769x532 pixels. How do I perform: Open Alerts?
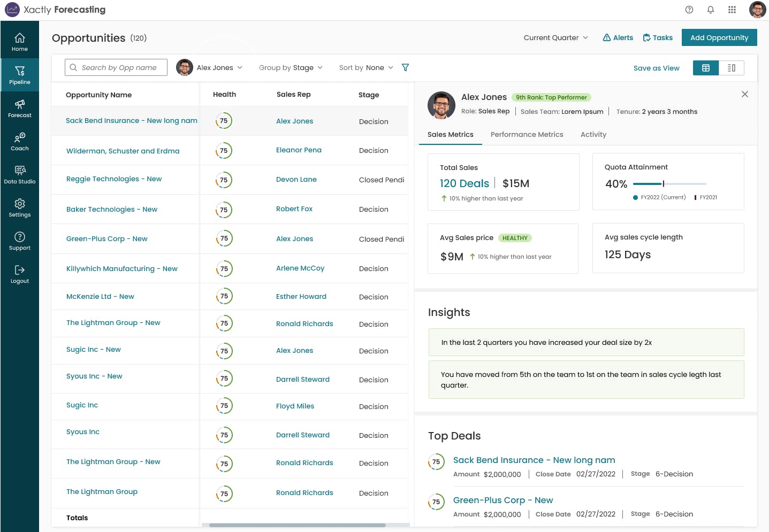618,37
